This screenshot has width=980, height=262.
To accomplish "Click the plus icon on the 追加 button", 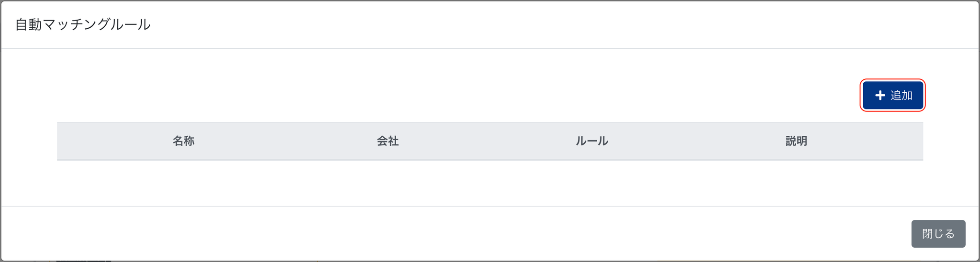I will tap(880, 96).
